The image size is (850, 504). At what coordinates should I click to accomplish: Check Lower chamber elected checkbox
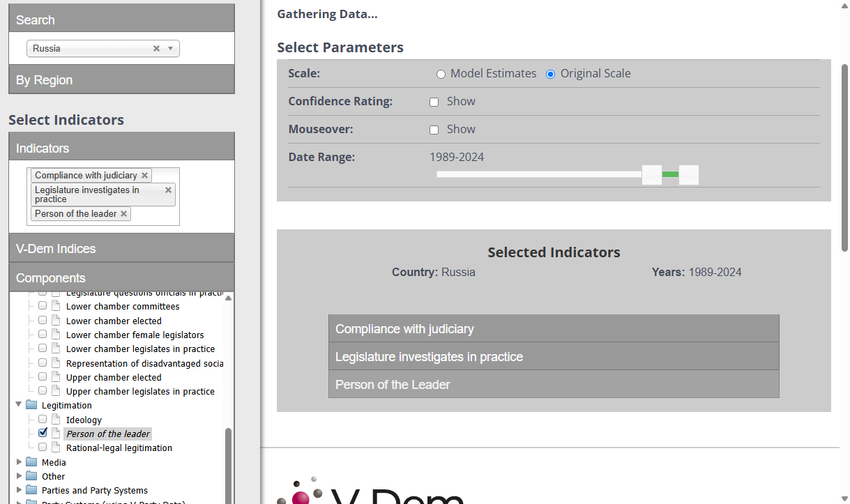[43, 320]
